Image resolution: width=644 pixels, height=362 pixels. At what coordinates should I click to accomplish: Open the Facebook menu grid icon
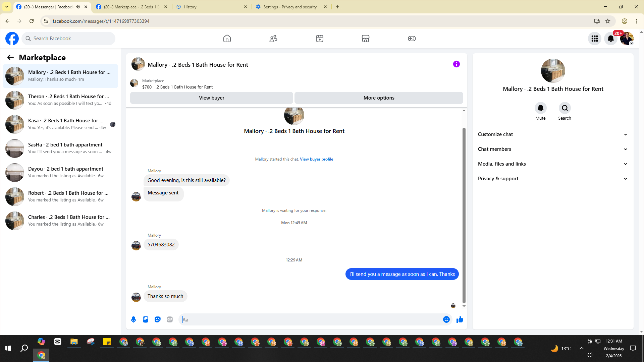(x=595, y=39)
